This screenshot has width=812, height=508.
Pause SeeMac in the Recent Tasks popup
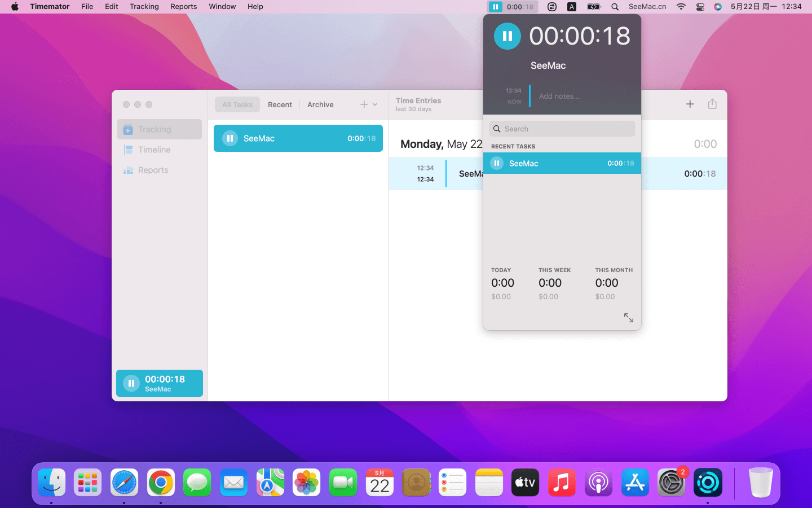497,163
